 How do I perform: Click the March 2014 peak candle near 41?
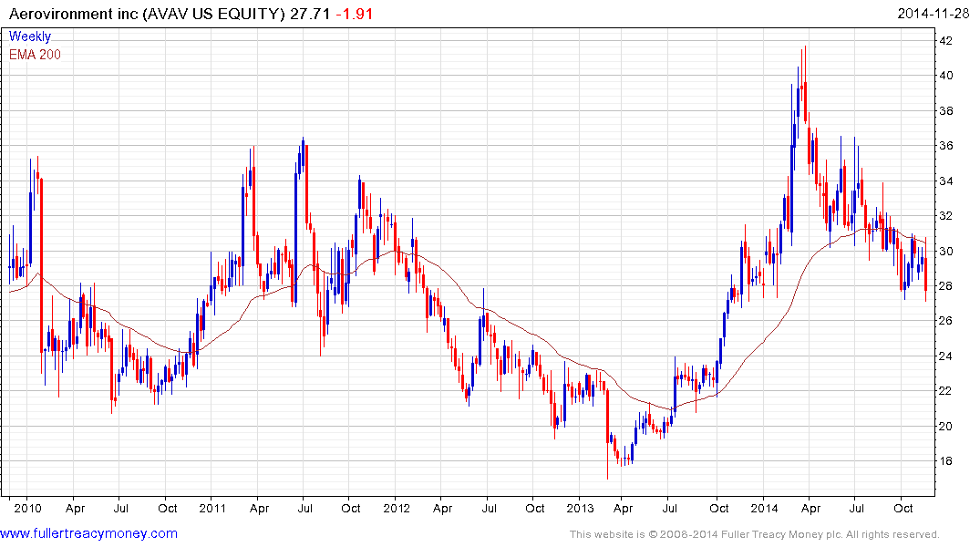click(805, 85)
